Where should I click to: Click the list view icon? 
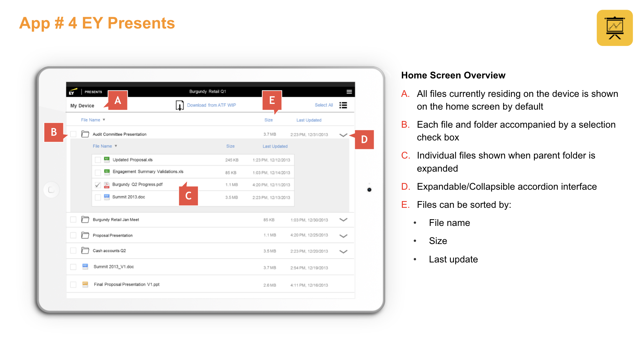pos(343,105)
